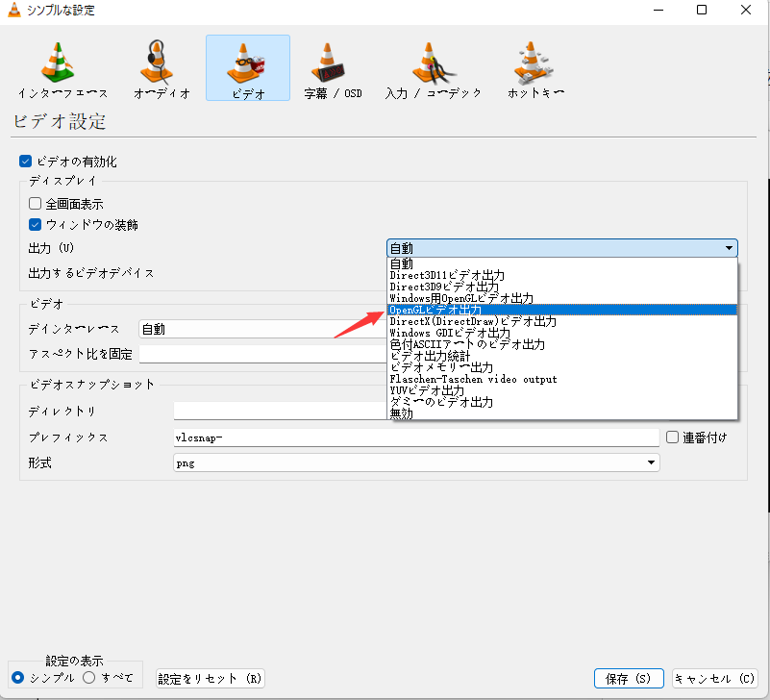Click the 保存 (S) button
The width and height of the screenshot is (770, 700).
tap(629, 678)
